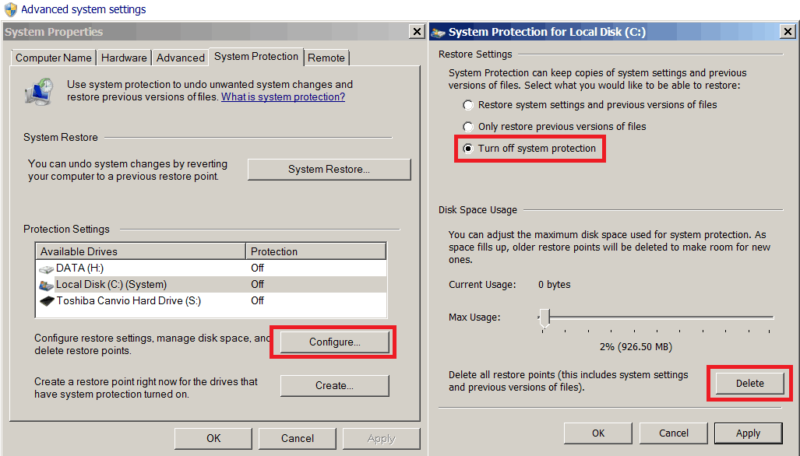This screenshot has width=800, height=456.
Task: Select Restore system settings and previous versions
Action: [x=468, y=105]
